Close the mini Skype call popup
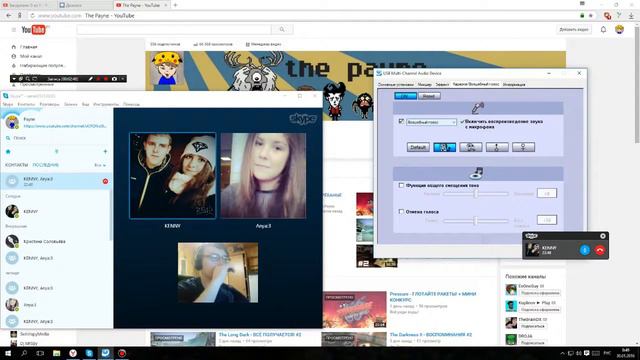Image resolution: width=640 pixels, height=360 pixels. tap(603, 236)
